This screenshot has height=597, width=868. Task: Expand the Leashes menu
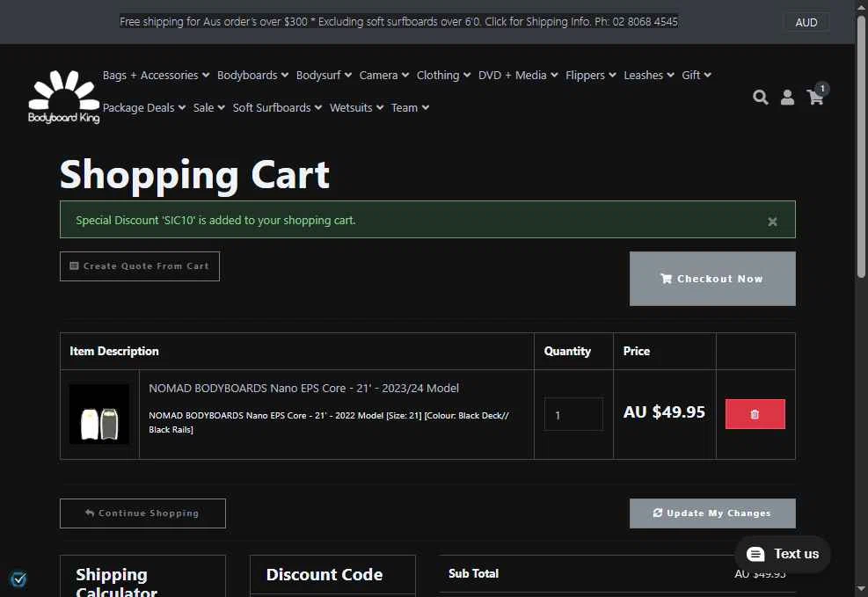pos(649,76)
